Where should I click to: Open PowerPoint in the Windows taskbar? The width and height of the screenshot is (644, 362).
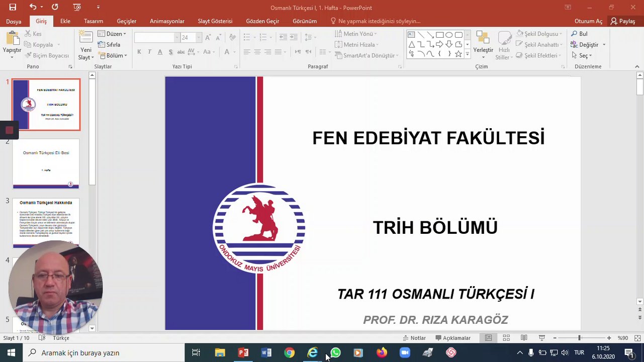pyautogui.click(x=243, y=353)
